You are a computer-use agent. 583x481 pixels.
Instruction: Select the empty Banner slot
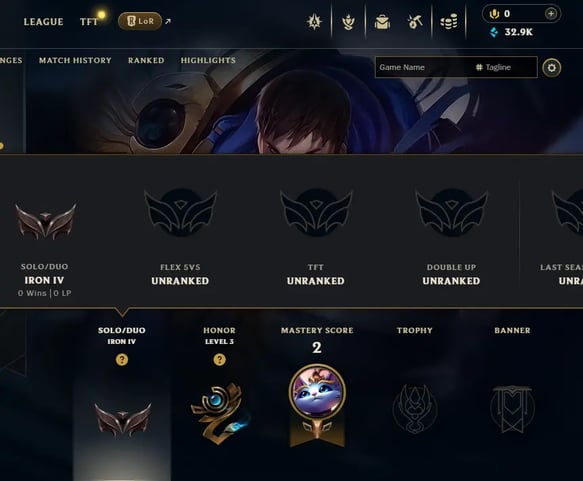pos(512,409)
